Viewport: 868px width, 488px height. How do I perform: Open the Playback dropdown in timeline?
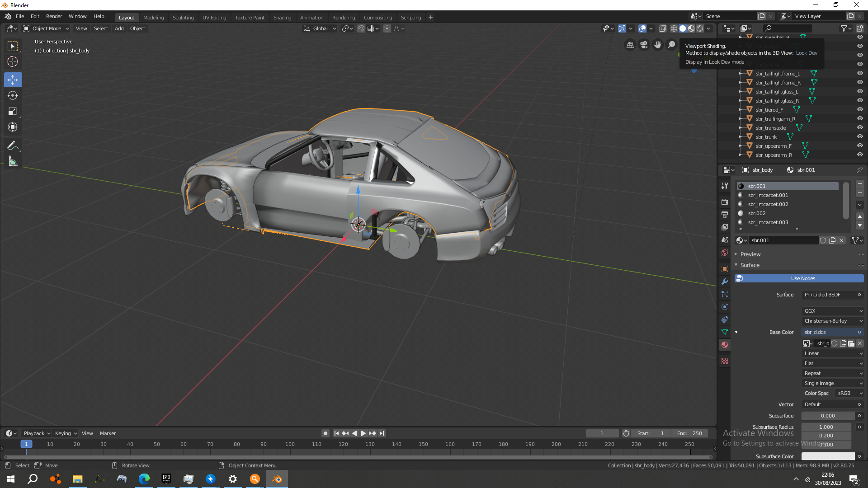click(x=37, y=433)
